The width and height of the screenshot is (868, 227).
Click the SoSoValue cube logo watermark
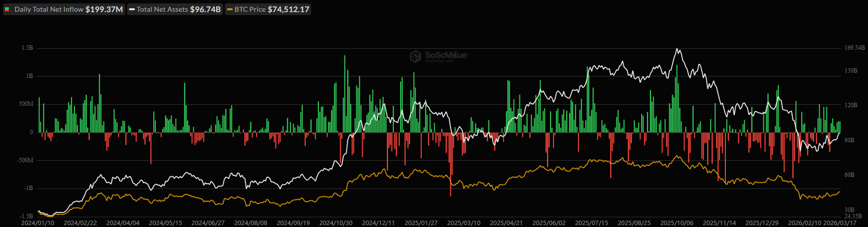tap(415, 57)
